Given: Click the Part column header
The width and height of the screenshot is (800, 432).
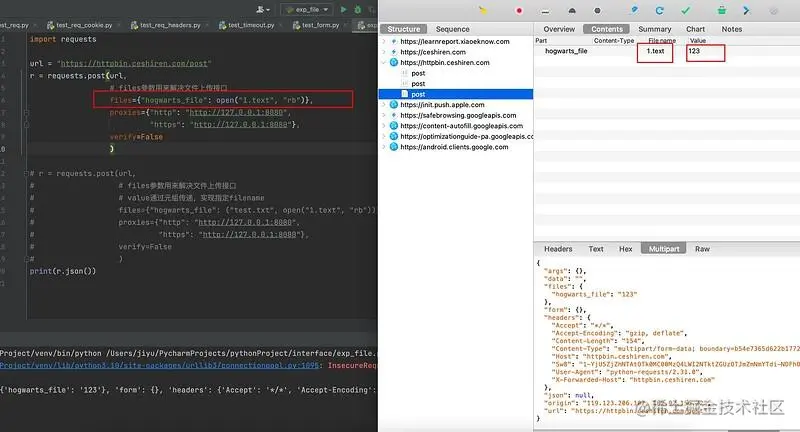Looking at the screenshot, I should pos(541,40).
